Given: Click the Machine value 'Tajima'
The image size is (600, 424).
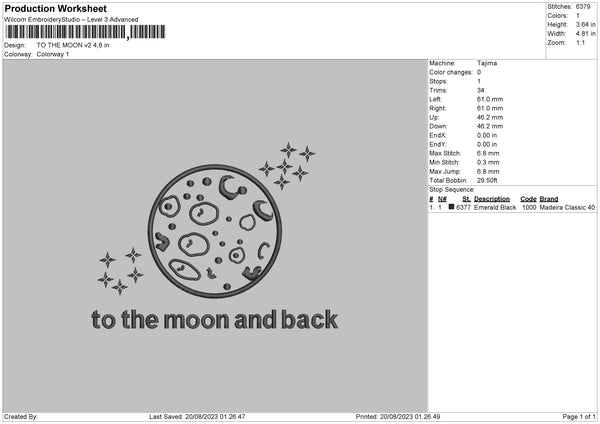Looking at the screenshot, I should (487, 63).
